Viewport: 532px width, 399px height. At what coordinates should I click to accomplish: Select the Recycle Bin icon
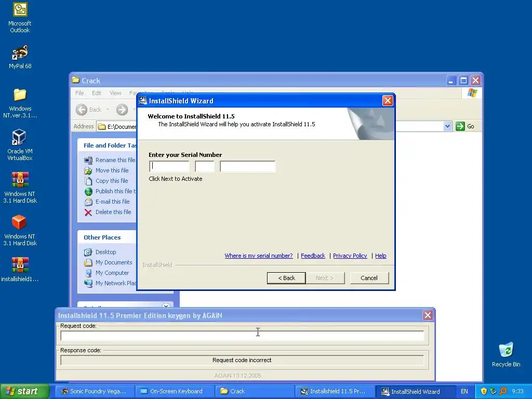(506, 354)
